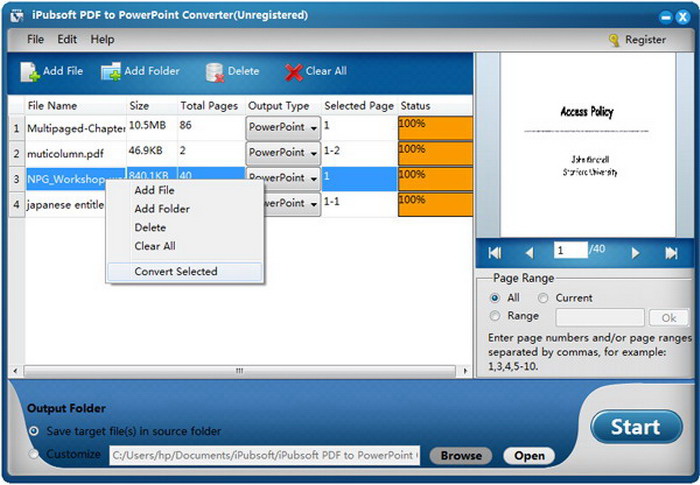The width and height of the screenshot is (700, 485).
Task: Click the Start button
Action: [636, 427]
